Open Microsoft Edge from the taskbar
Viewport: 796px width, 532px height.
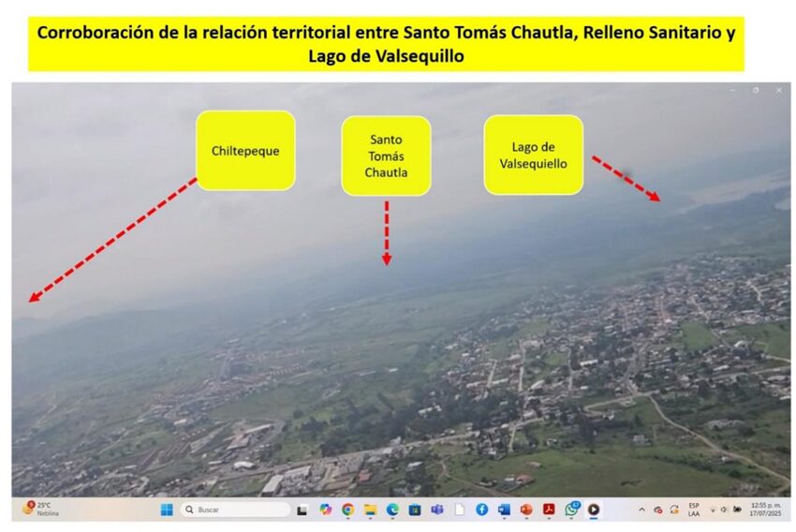click(x=392, y=510)
